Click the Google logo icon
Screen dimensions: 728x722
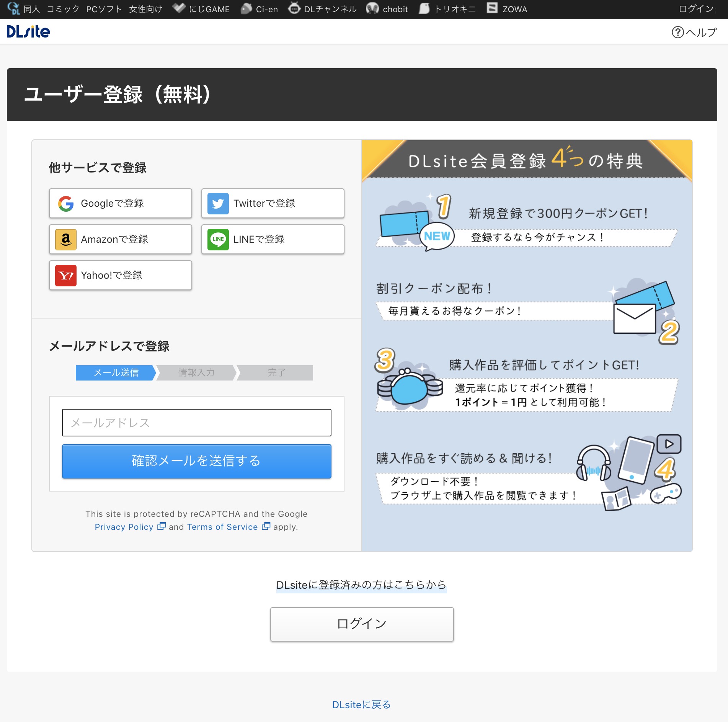[66, 203]
